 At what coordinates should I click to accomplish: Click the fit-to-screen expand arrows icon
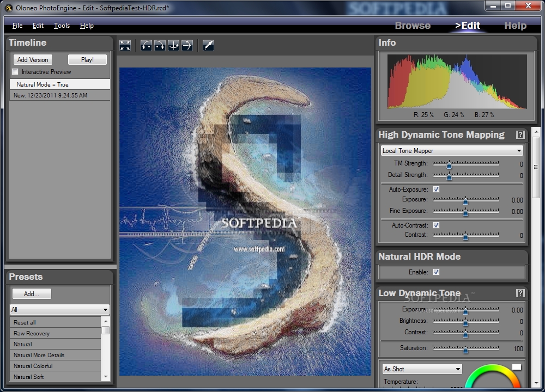[x=125, y=45]
